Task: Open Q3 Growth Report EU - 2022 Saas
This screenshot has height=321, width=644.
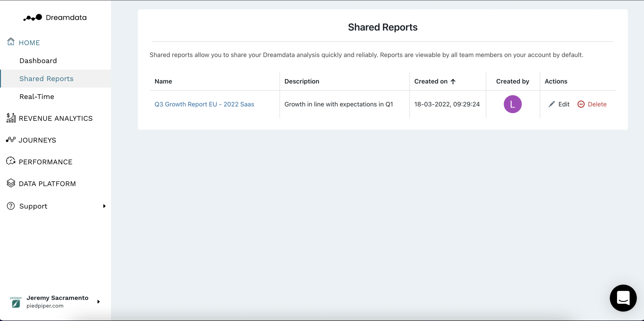Action: click(204, 104)
